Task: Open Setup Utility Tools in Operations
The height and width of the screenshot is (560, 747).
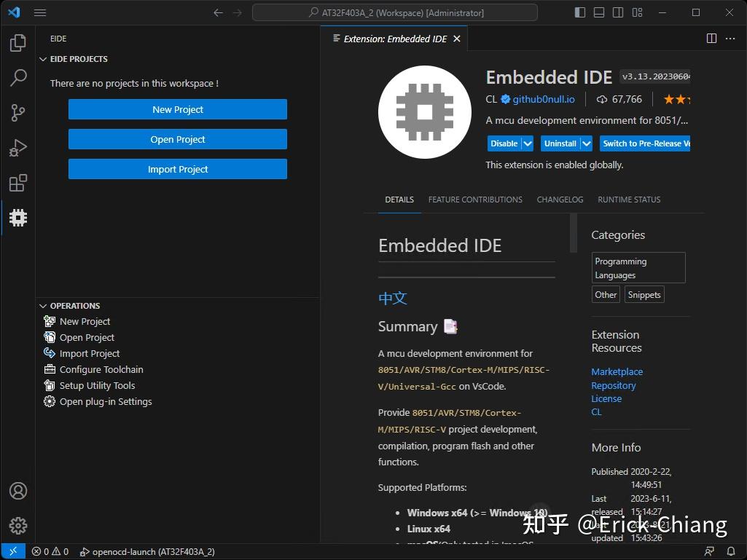Action: click(x=97, y=385)
